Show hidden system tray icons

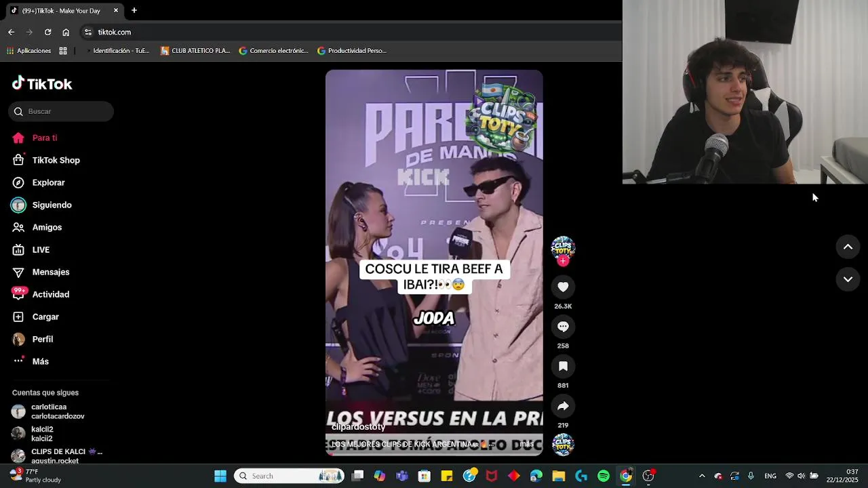702,476
